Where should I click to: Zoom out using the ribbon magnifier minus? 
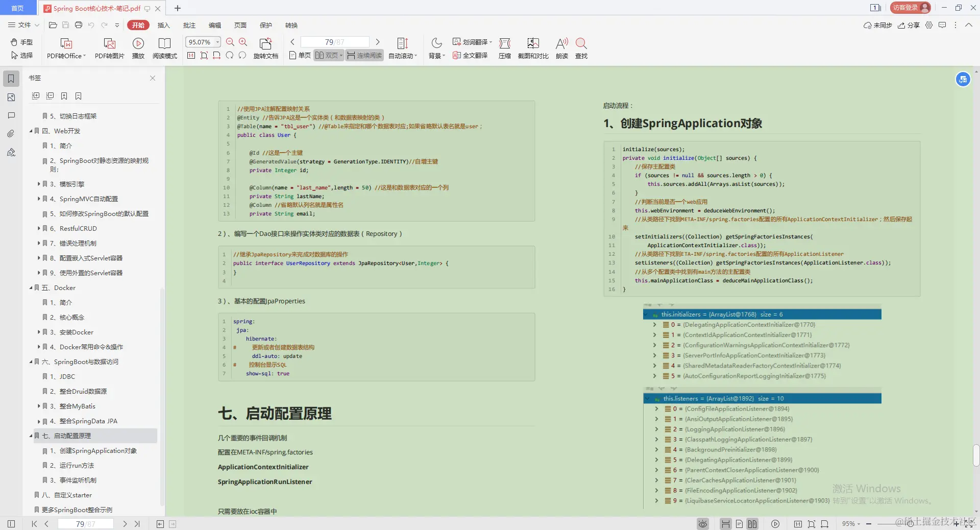click(230, 42)
